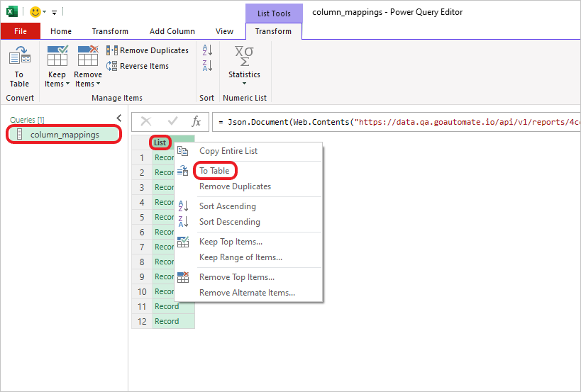
Task: Click the Remove Items table icon
Action: [x=88, y=55]
